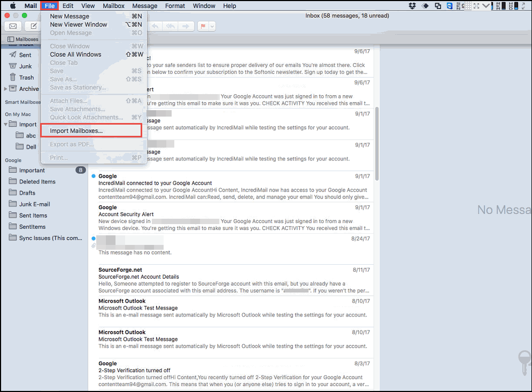Click the TeamViewer menu bar icon
Screen dimensions: 532x392
click(x=450, y=6)
